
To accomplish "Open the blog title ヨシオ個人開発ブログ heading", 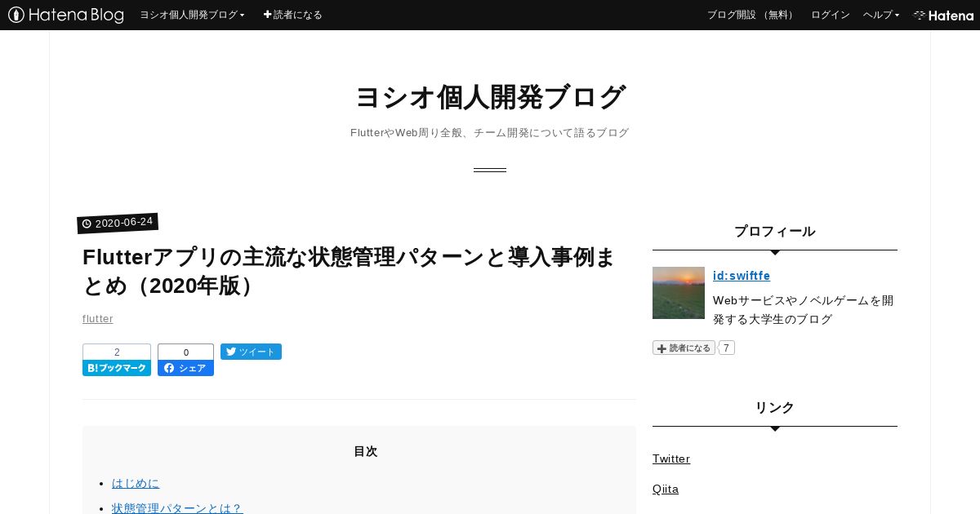I will (490, 97).
